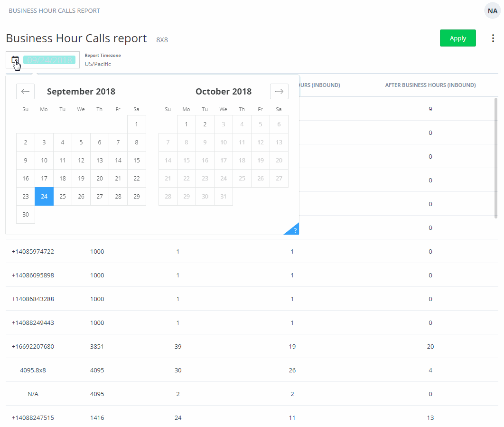
Task: Click the BUSINESS HOUR CALLS REPORT breadcrumb
Action: [x=54, y=10]
